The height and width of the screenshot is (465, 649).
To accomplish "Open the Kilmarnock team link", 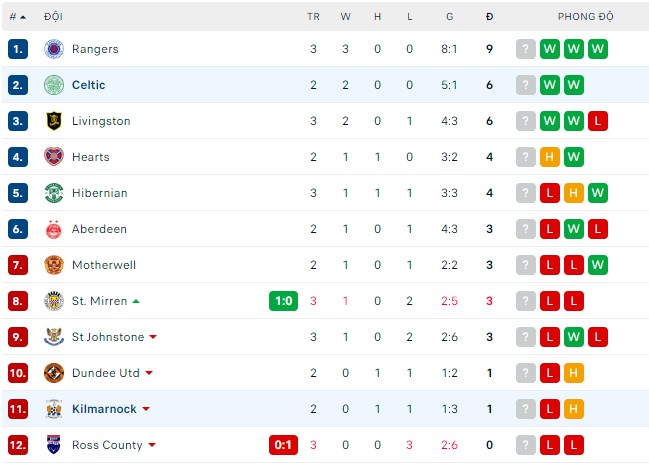I will [104, 409].
